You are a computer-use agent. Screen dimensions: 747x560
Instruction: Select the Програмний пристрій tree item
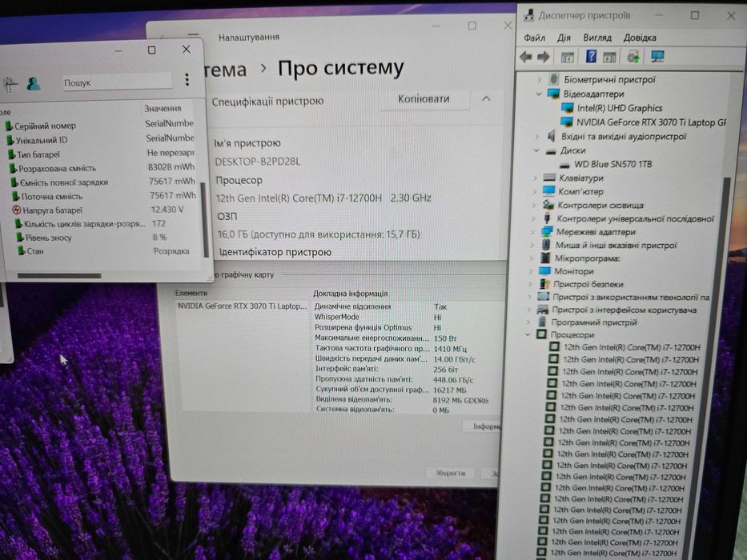593,322
